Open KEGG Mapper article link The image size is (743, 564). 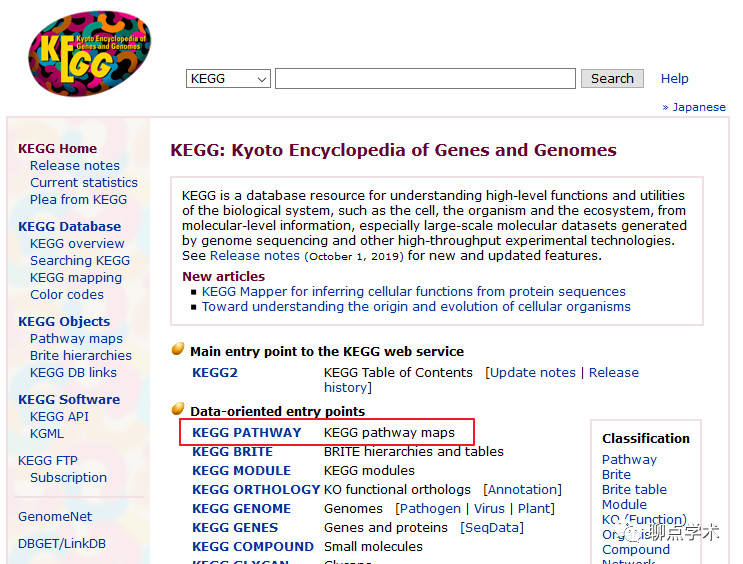point(414,291)
